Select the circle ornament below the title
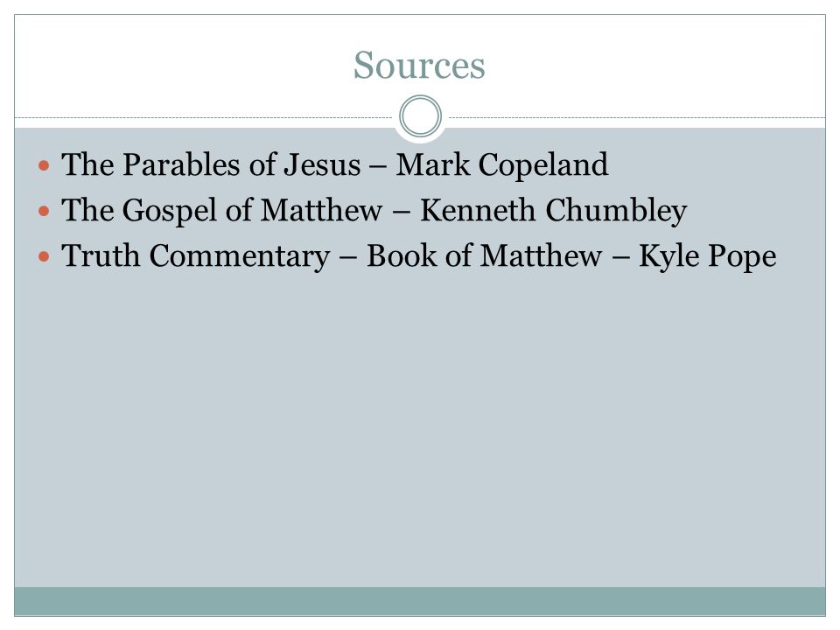840x630 pixels. pyautogui.click(x=421, y=116)
